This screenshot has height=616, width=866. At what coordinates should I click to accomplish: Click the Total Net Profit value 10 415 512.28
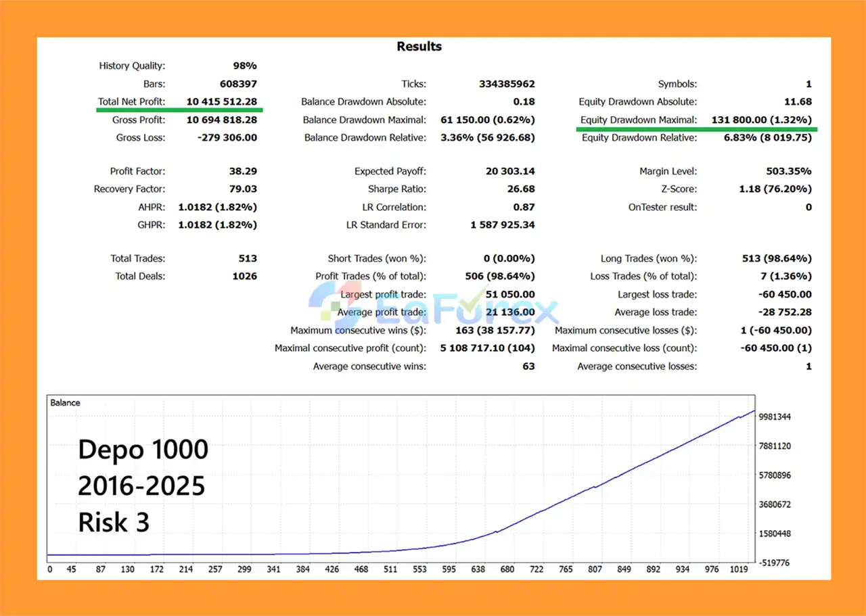coord(221,102)
